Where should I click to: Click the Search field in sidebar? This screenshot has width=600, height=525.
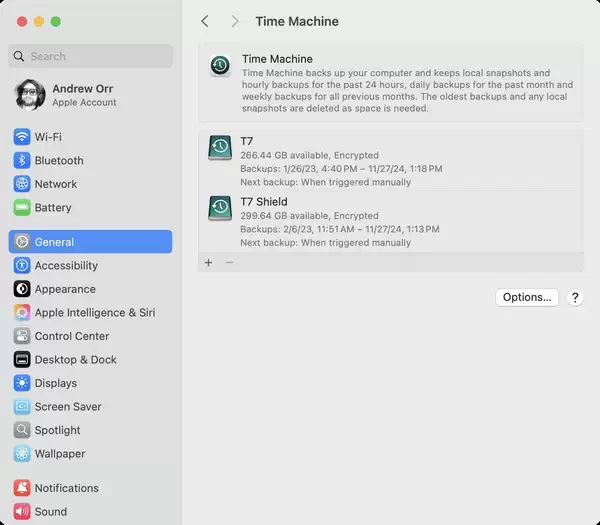coord(90,56)
